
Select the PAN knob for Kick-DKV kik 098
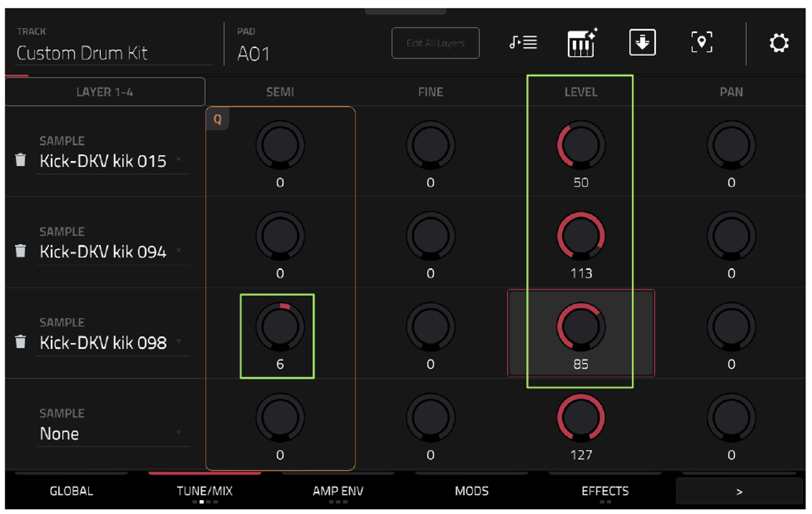731,327
